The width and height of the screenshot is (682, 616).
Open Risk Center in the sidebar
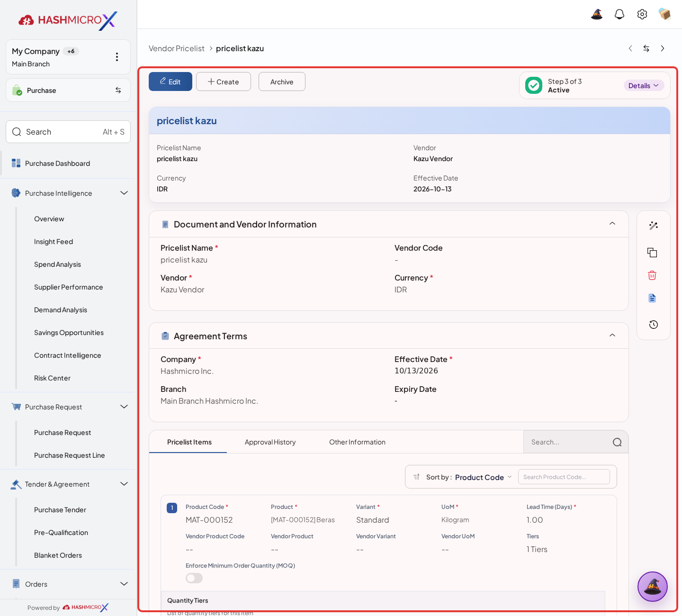click(x=52, y=378)
